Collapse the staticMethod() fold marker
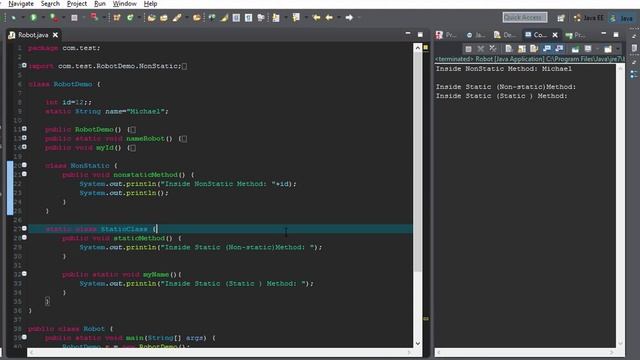Viewport: 640px width, 360px height. tap(24, 238)
